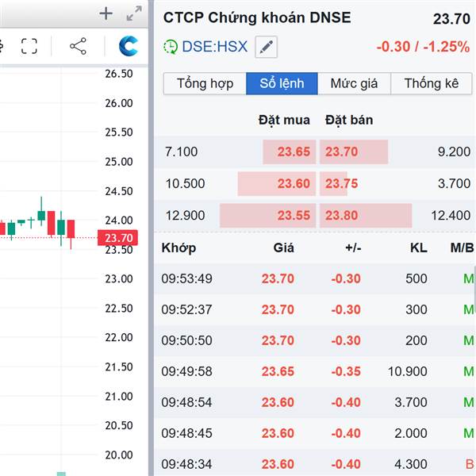Click the KL column header
476x476 pixels.
click(x=419, y=248)
